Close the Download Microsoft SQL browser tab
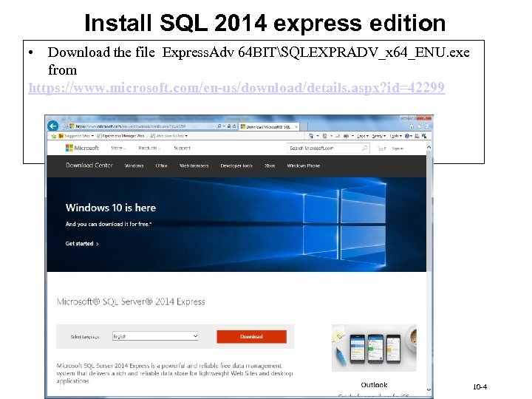 tap(296, 126)
